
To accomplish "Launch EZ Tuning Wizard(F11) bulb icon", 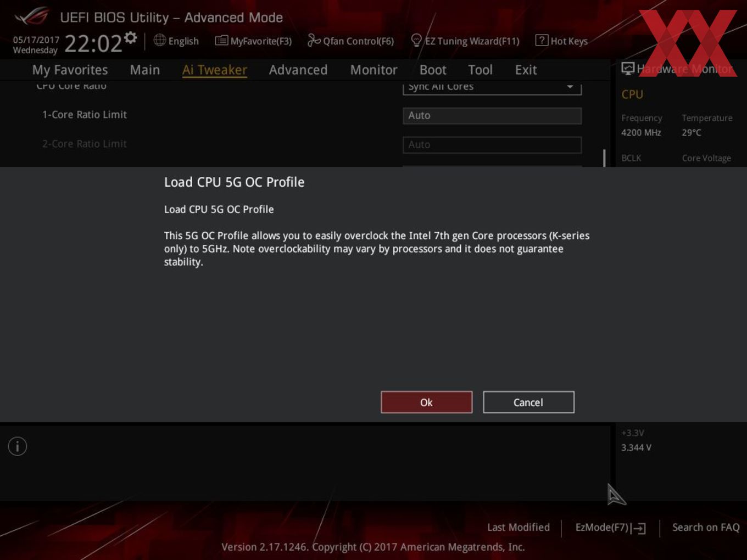I will [x=416, y=40].
